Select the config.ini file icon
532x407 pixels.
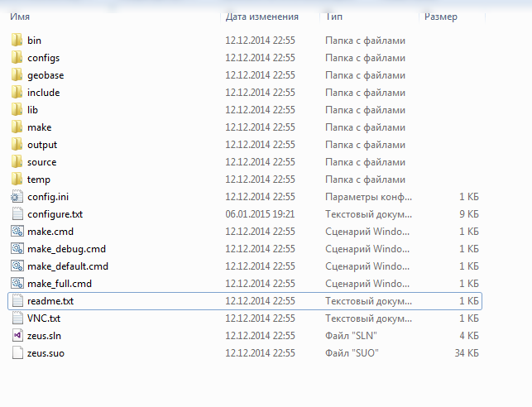coord(17,197)
